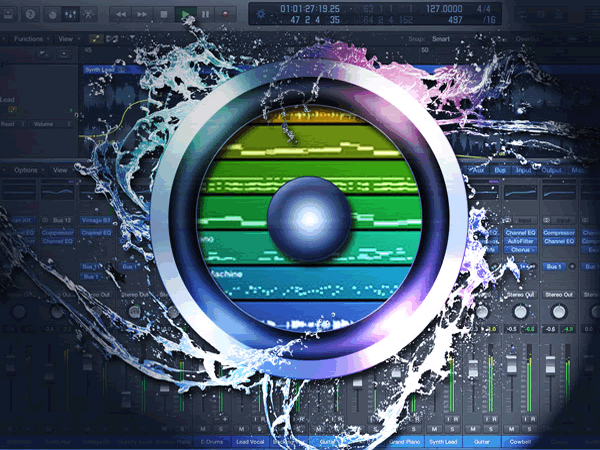The width and height of the screenshot is (600, 450).
Task: Select the E-Drums channel name
Action: pos(212,442)
